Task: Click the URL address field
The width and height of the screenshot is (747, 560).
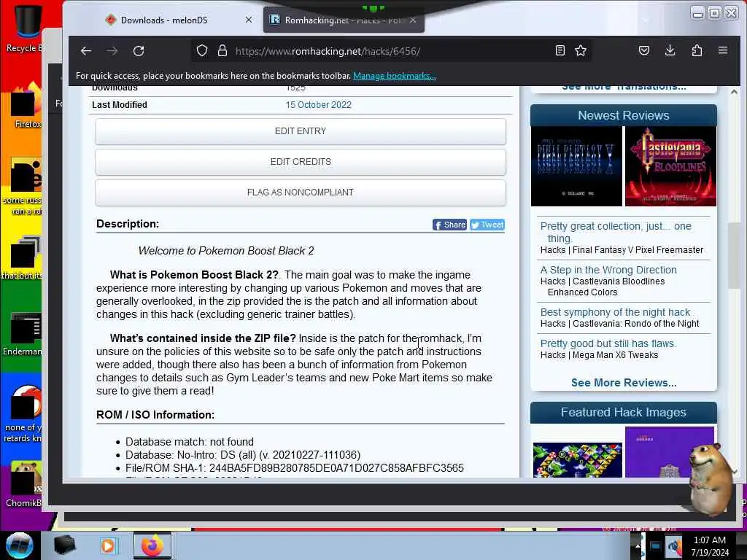Action: 391,51
